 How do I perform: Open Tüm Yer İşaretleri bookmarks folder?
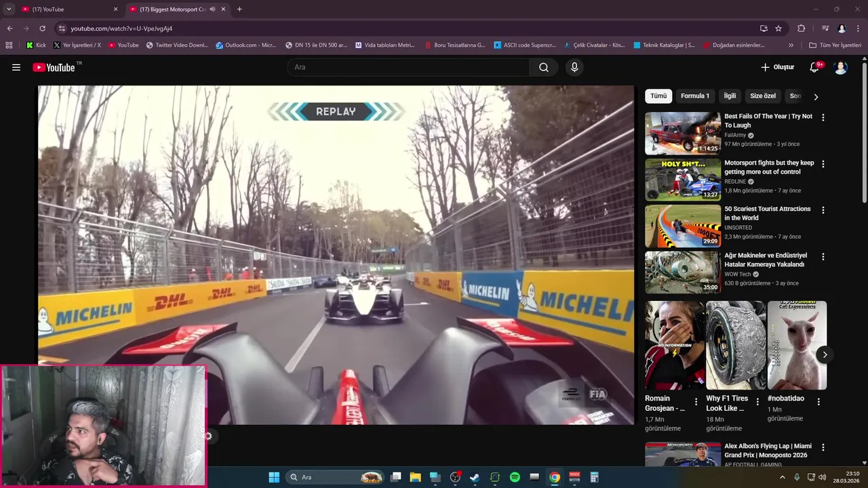pos(835,45)
